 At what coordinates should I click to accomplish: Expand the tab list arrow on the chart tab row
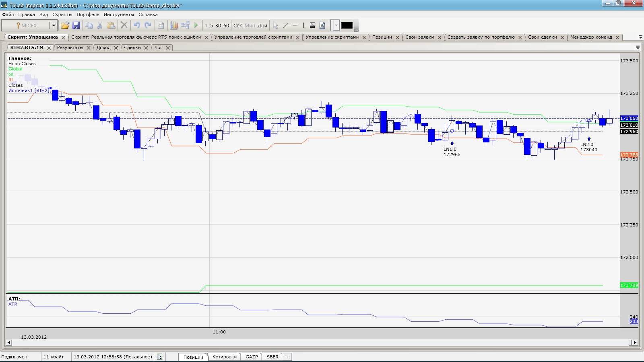click(x=638, y=47)
